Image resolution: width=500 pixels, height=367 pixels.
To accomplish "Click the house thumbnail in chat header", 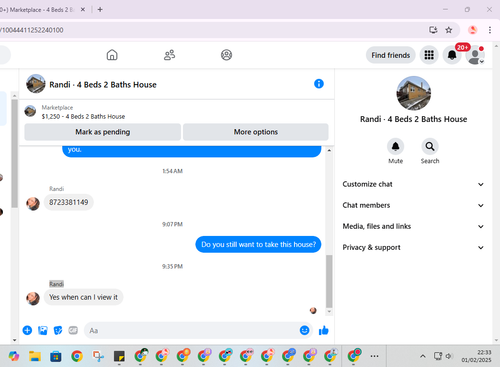I will [x=36, y=84].
